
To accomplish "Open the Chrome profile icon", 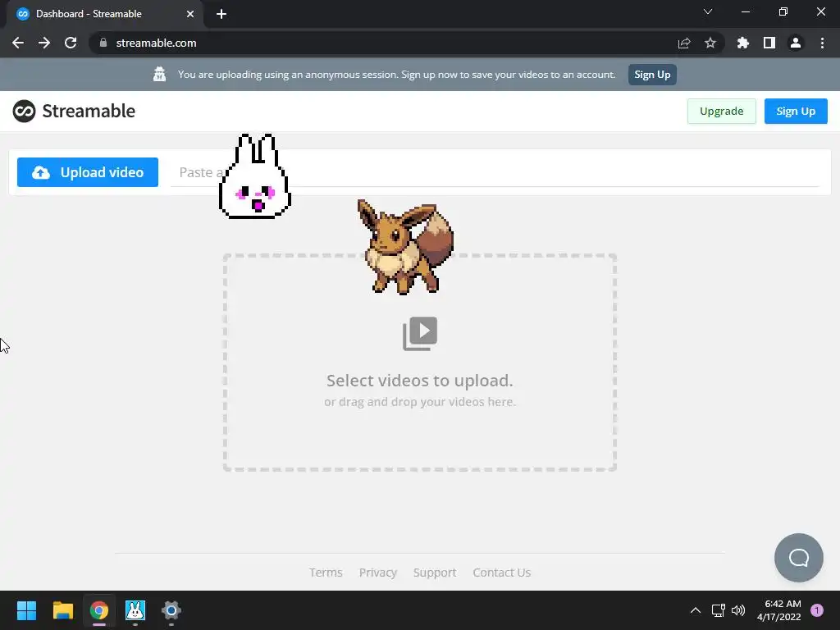I will click(796, 43).
